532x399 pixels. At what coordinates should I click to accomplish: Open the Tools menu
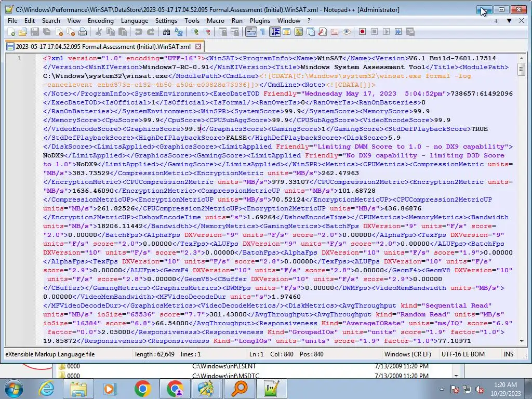[192, 21]
